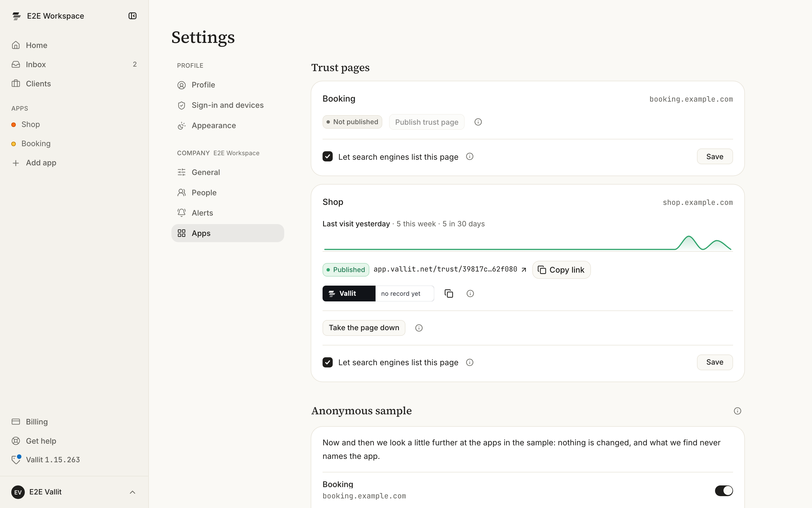Open trust link via external arrow icon
812x508 pixels.
(524, 270)
